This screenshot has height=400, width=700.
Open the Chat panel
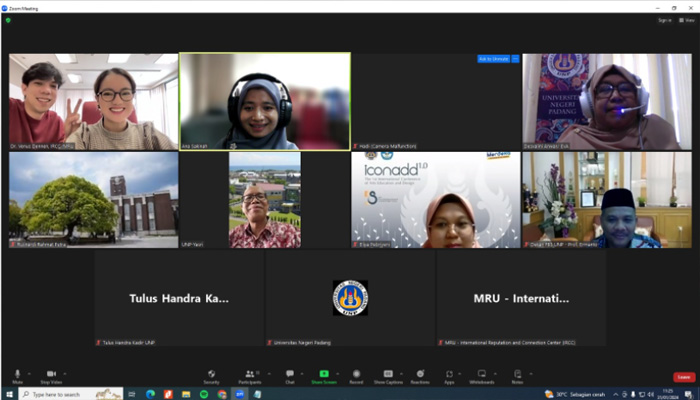(289, 376)
